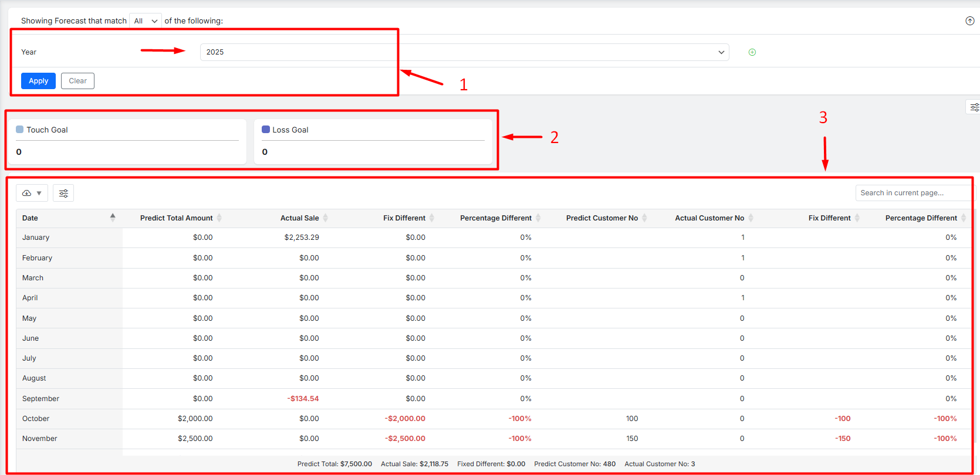Sort by the Actual Sale column arrows
Viewport: 980px width, 475px height.
pos(325,218)
